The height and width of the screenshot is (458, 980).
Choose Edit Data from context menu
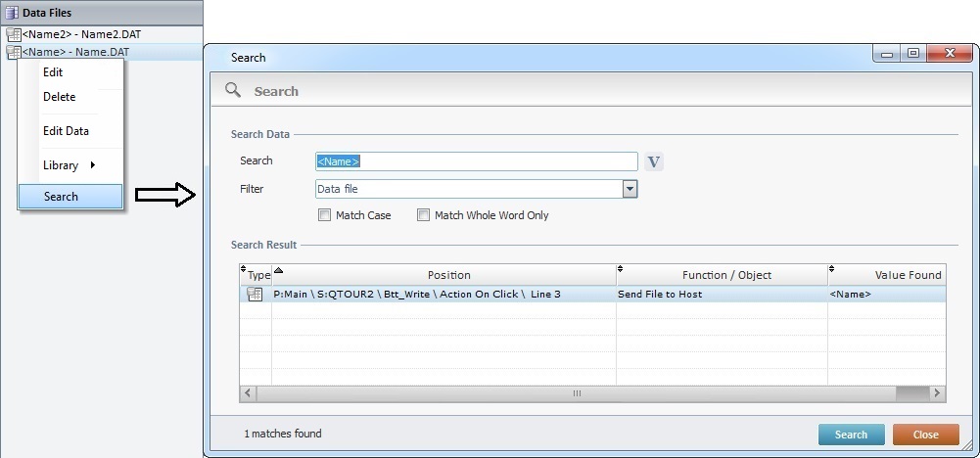[67, 131]
